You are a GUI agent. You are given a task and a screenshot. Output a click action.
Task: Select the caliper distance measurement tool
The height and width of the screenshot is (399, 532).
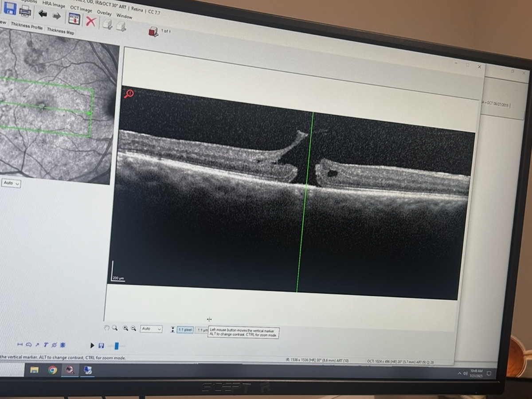[20, 344]
